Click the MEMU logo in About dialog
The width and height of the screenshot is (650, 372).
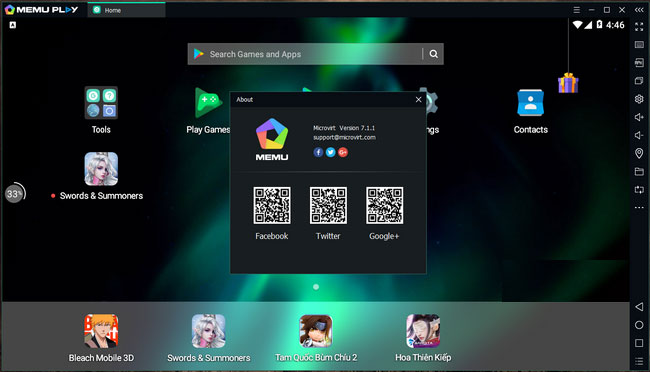272,140
